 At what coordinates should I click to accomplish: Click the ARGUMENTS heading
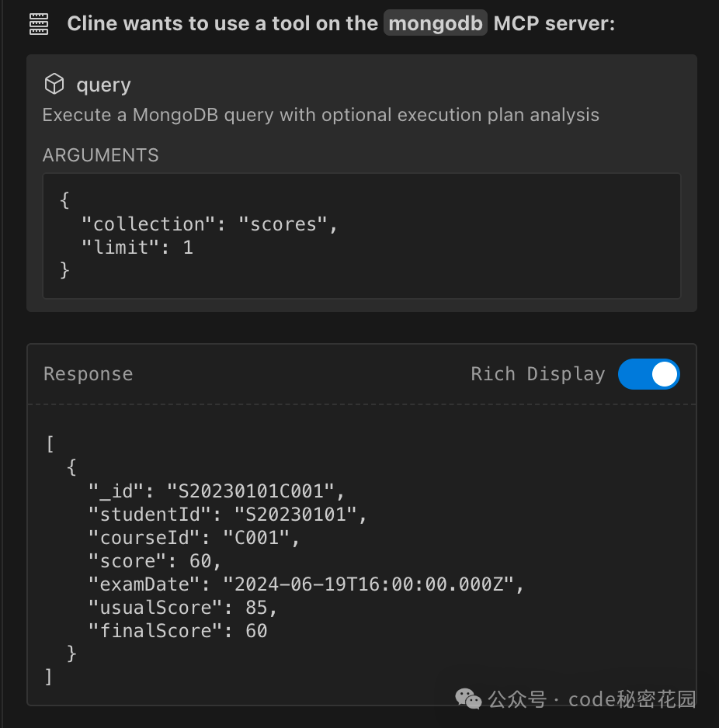click(x=101, y=155)
